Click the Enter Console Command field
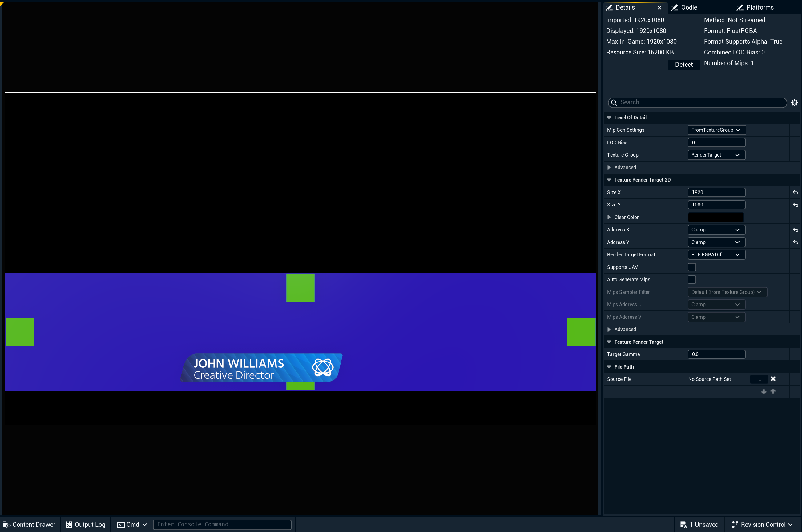Screen dimensions: 802x532 point(222,525)
